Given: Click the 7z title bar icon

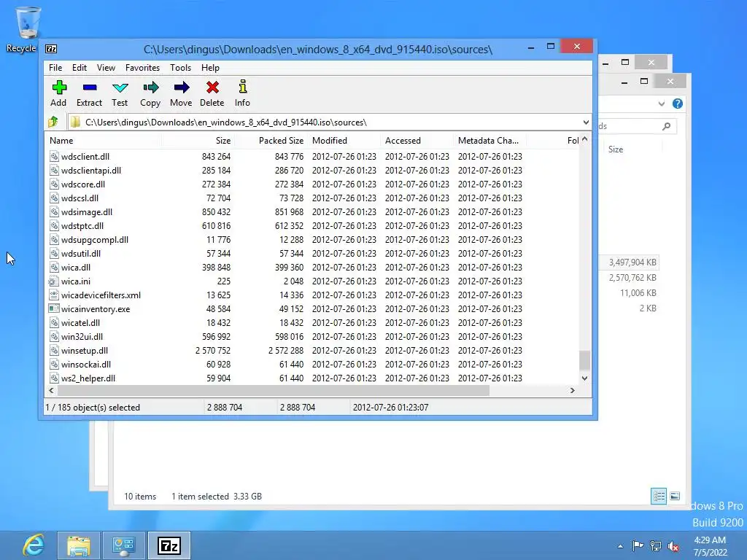Looking at the screenshot, I should point(51,49).
